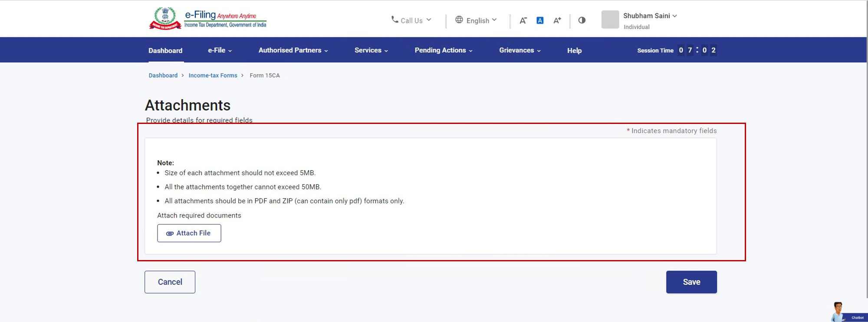Open the Call Us dropdown
This screenshot has width=868, height=322.
pyautogui.click(x=411, y=20)
